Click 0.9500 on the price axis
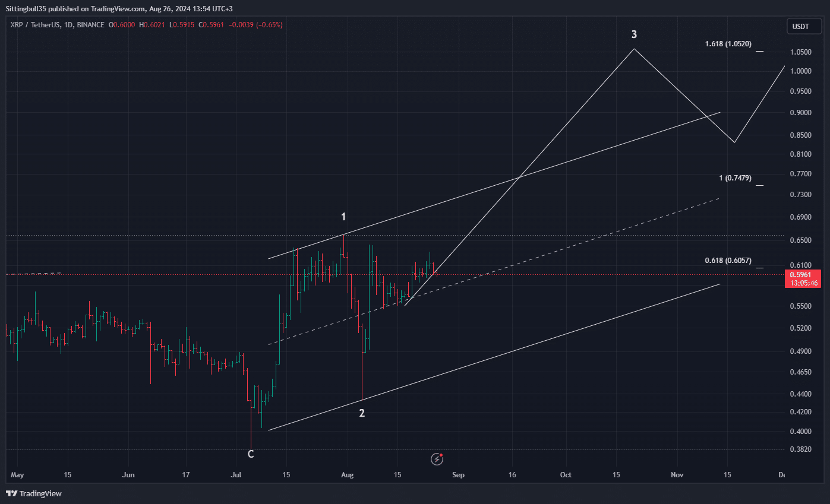The height and width of the screenshot is (504, 830). pos(801,91)
